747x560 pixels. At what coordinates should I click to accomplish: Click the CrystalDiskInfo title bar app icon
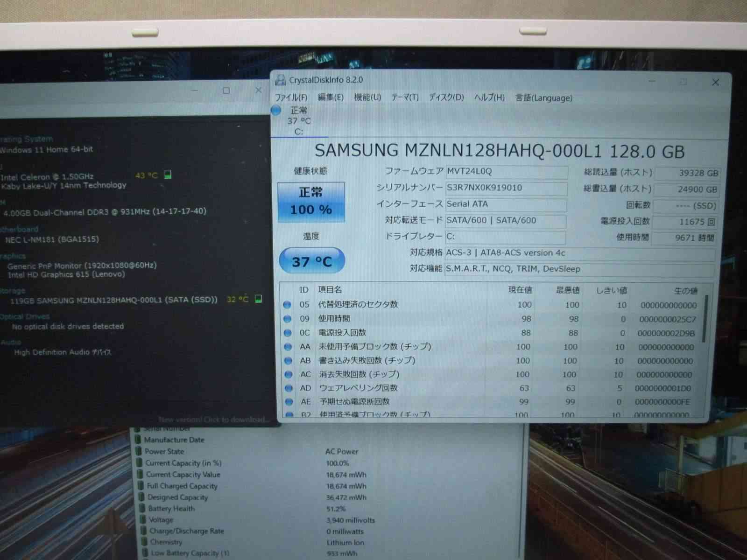(280, 80)
